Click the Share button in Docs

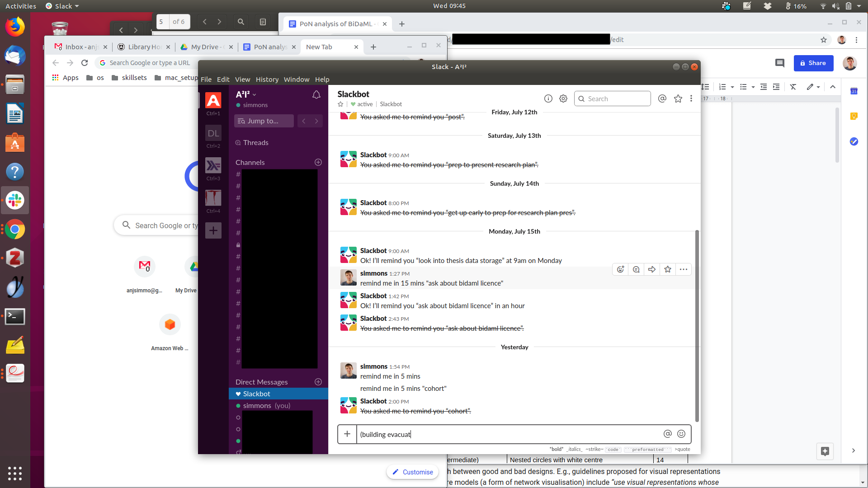pos(813,63)
